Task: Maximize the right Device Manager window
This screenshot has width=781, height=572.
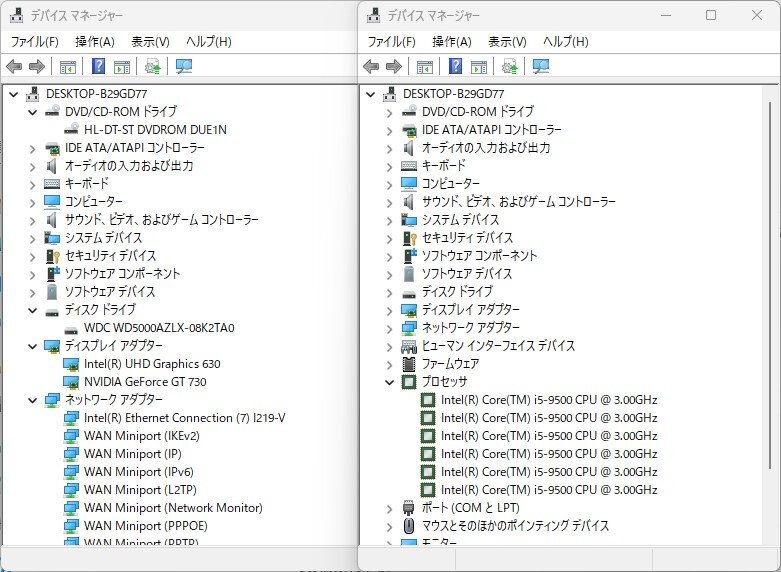Action: click(x=711, y=15)
